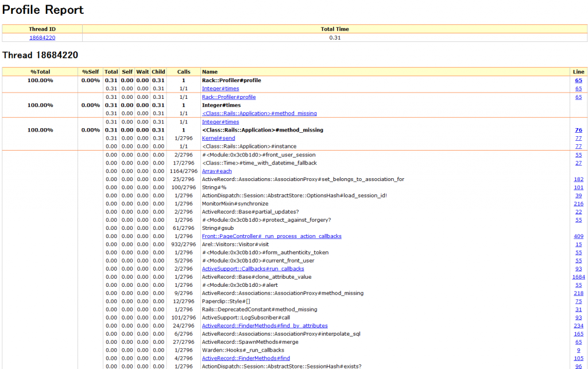588x369 pixels.
Task: Open line 101 for String#%
Action: [x=578, y=187]
